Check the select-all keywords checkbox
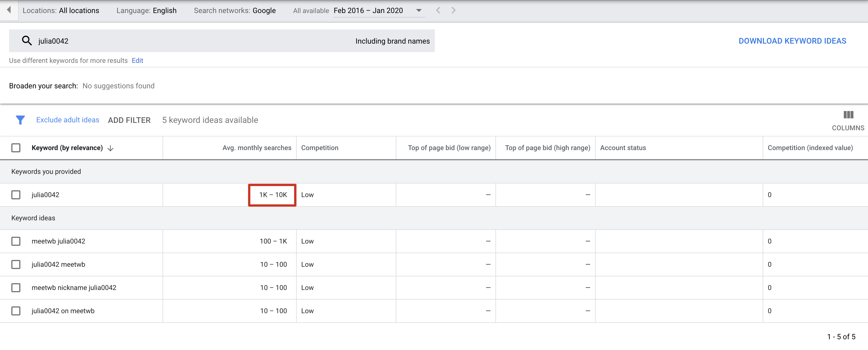The image size is (868, 350). tap(16, 148)
